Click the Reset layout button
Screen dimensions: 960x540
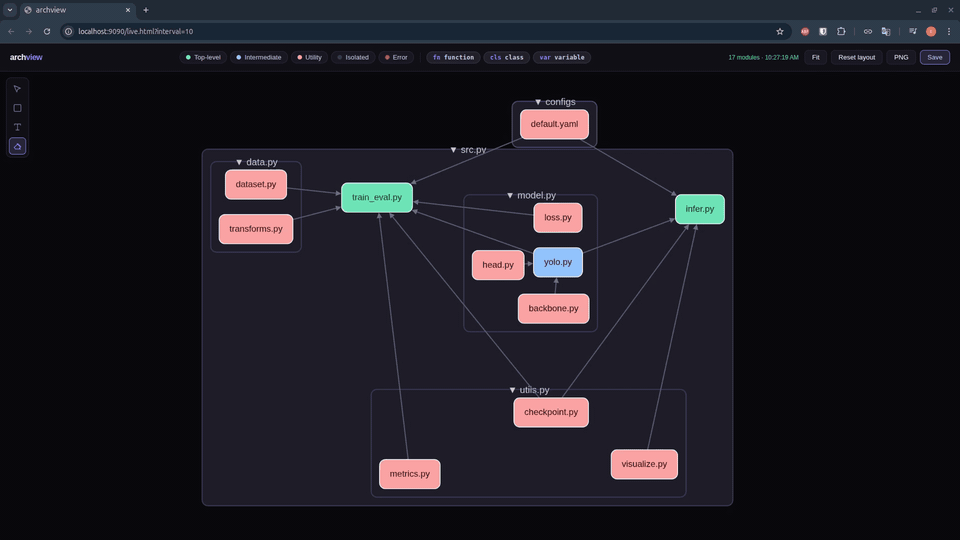(x=857, y=57)
